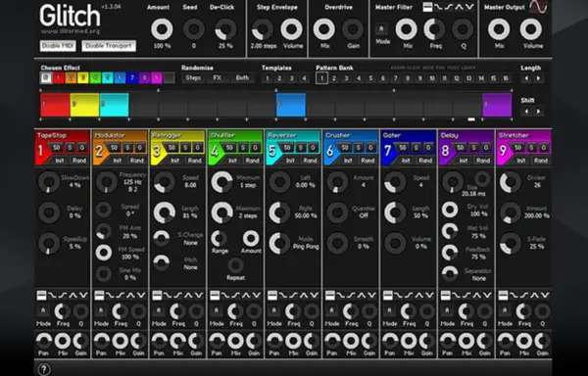Toggle the Master Filter Mode A button

tap(382, 28)
